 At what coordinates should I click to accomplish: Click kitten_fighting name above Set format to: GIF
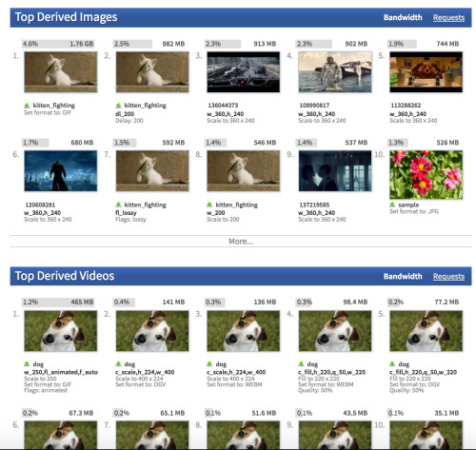pos(53,106)
